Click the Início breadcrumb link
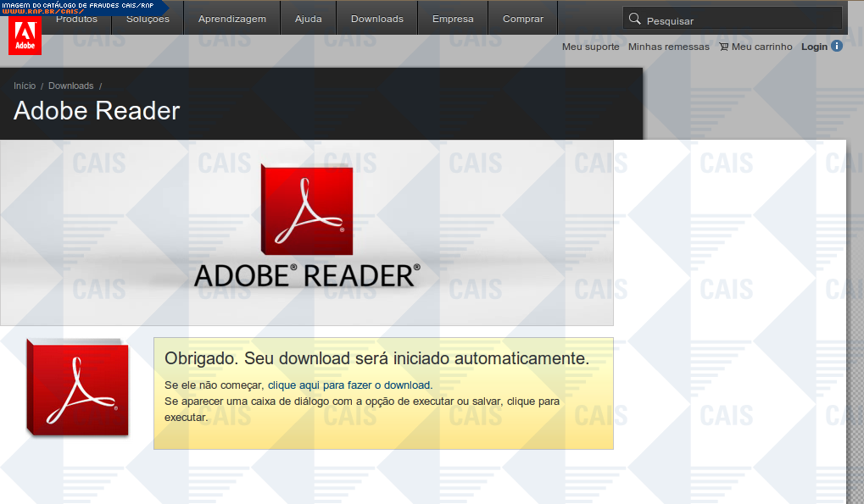Screen dimensions: 864x504 [x=25, y=86]
